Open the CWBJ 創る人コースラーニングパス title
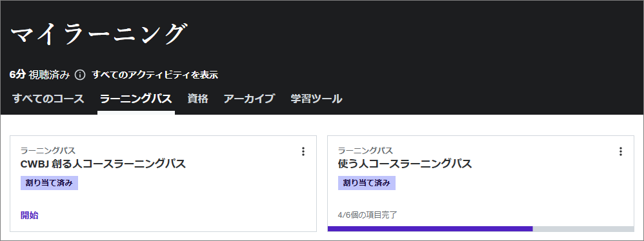 tap(103, 164)
